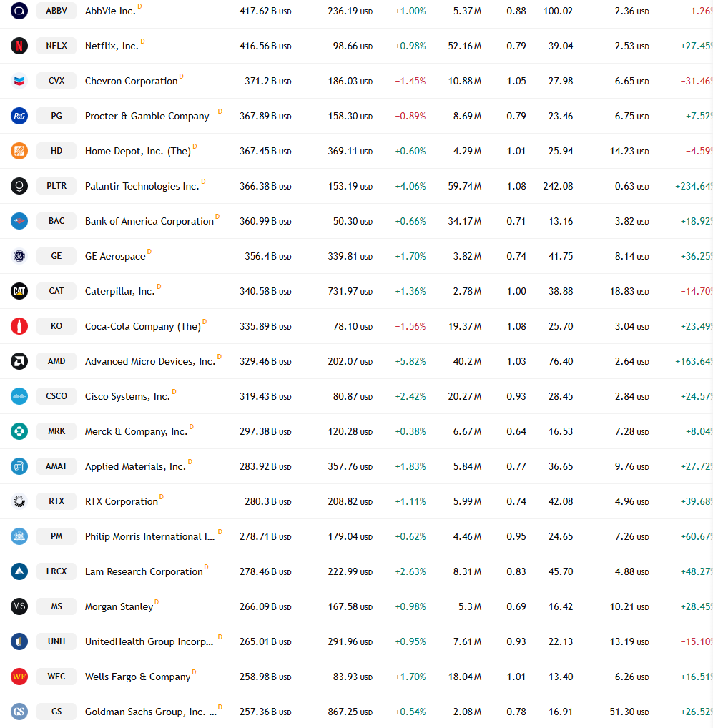Select the PLTR ticker badge
Image resolution: width=713 pixels, height=728 pixels.
[56, 186]
